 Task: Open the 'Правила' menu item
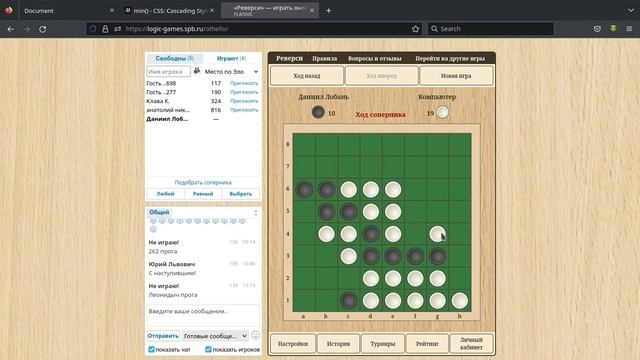click(324, 58)
